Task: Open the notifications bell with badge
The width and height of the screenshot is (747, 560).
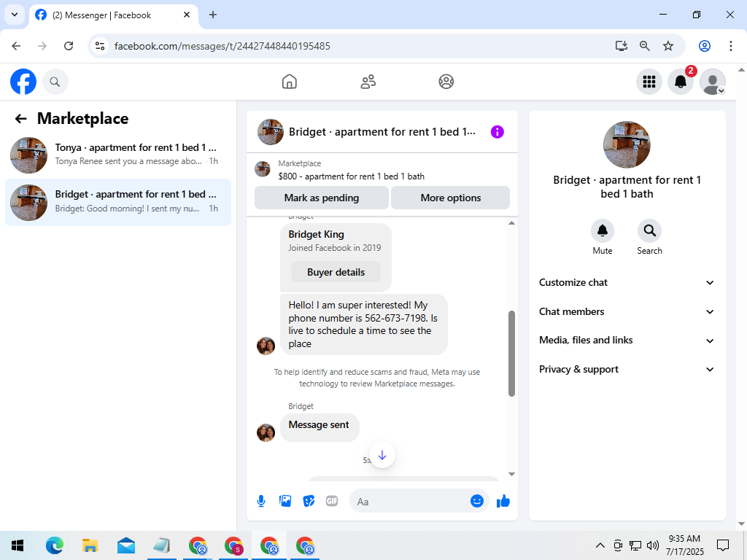Action: [681, 82]
